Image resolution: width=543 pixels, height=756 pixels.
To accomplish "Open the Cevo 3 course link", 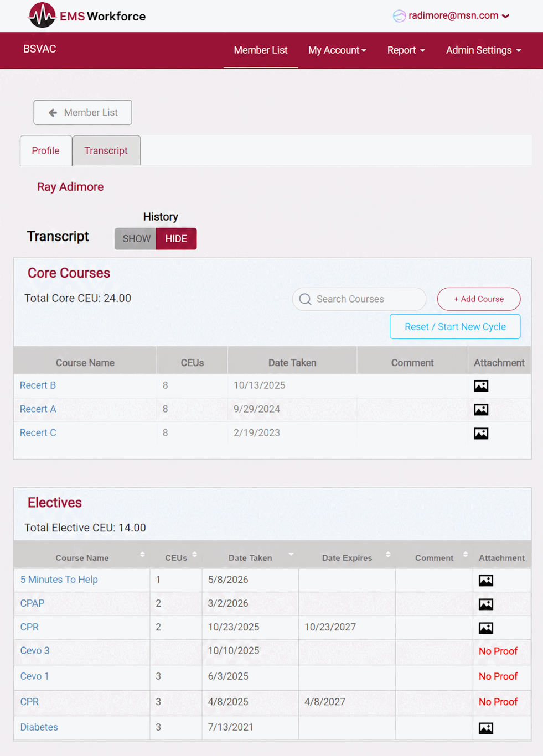I will click(35, 651).
